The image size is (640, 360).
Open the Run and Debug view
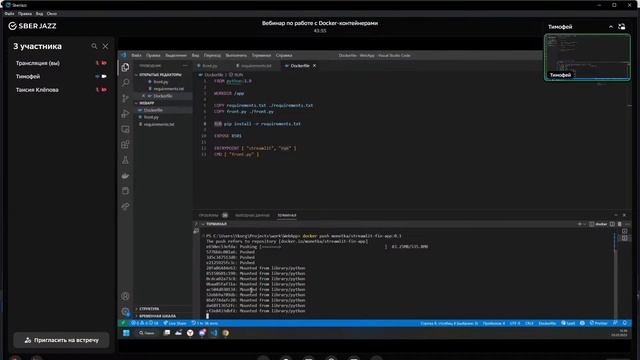(125, 114)
